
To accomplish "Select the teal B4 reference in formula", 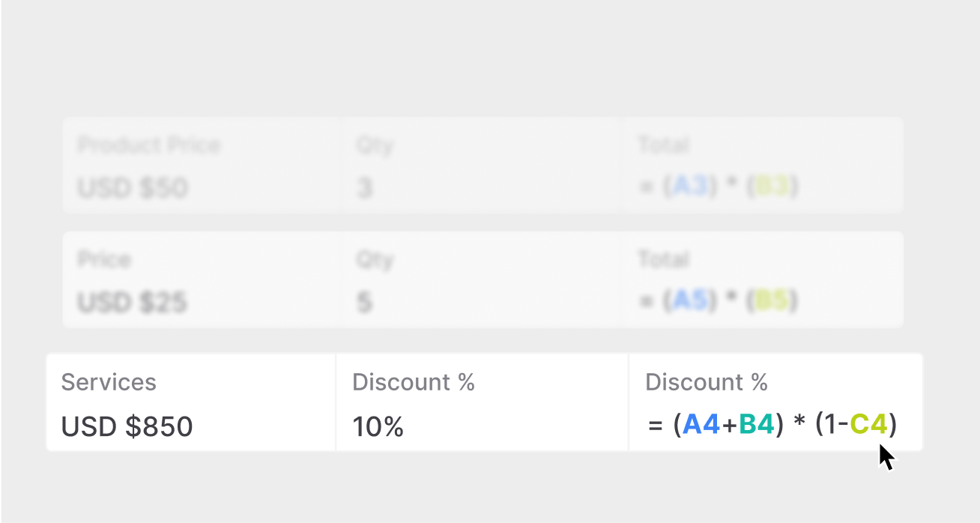I will click(x=756, y=426).
